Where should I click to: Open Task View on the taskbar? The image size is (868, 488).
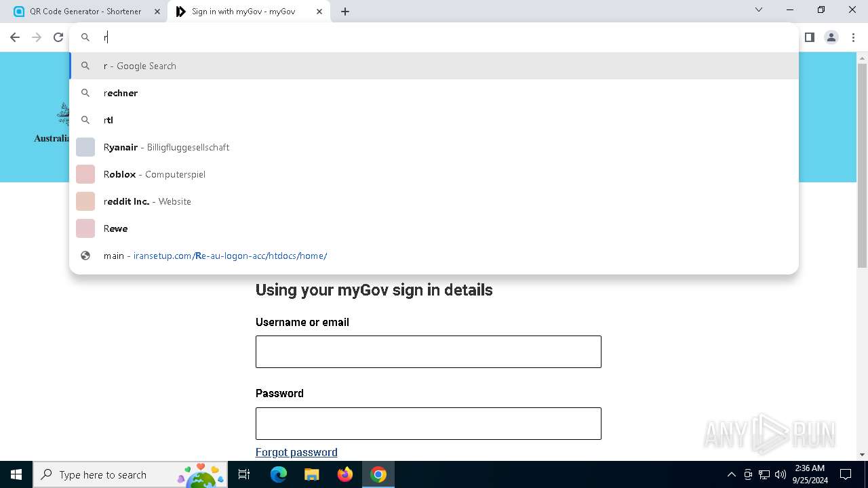[x=244, y=474]
